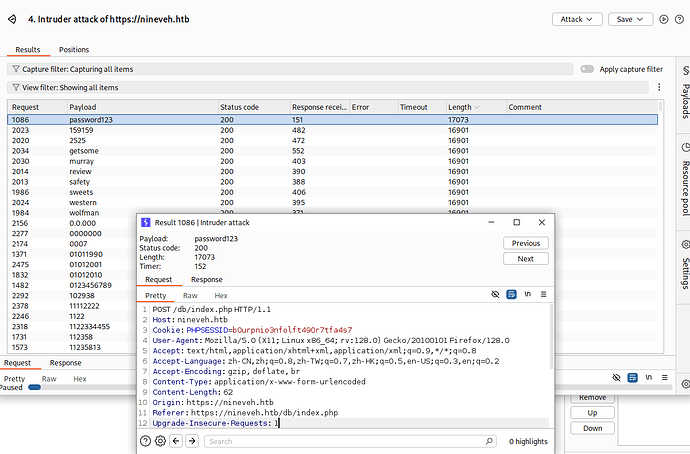690x454 pixels.
Task: Select Hex view in Result 1086 window
Action: pyautogui.click(x=221, y=296)
